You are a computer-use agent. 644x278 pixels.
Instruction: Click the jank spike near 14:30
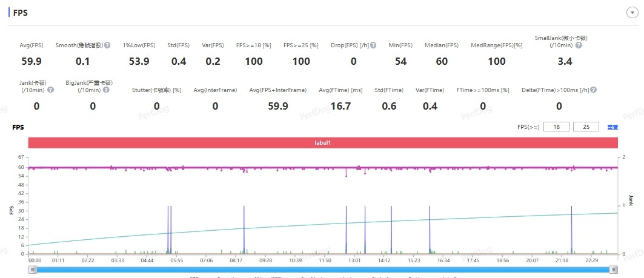coord(391,230)
